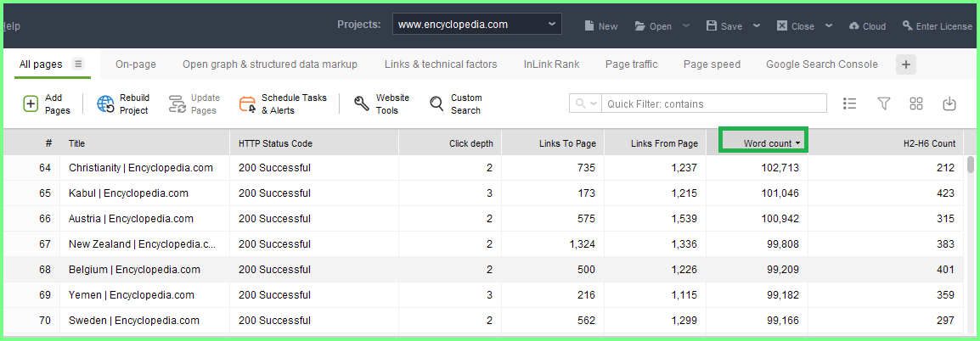
Task: Click word count value 102,713
Action: [x=779, y=168]
